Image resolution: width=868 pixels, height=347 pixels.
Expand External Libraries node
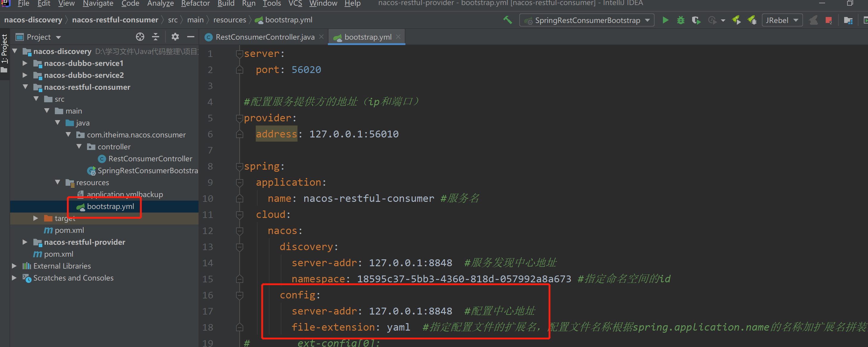(14, 266)
